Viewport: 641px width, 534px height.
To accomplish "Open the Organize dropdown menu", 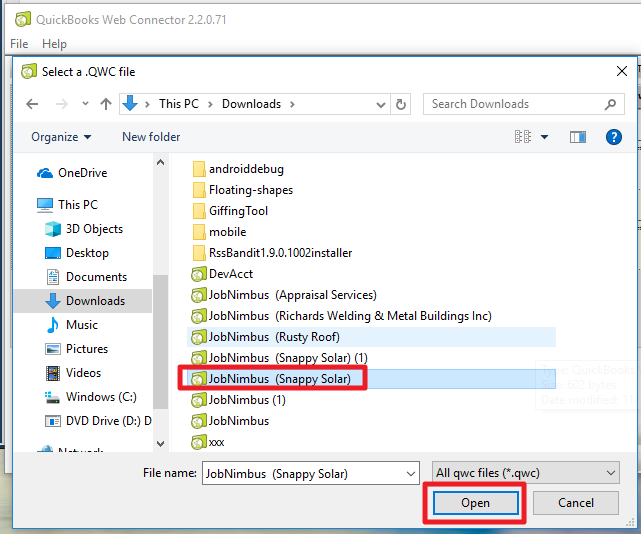I will pyautogui.click(x=61, y=137).
